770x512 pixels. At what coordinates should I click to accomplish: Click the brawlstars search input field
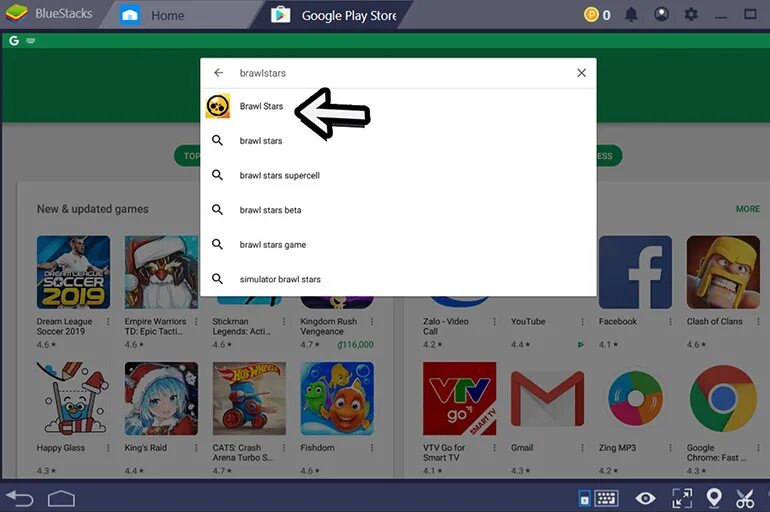tap(403, 73)
